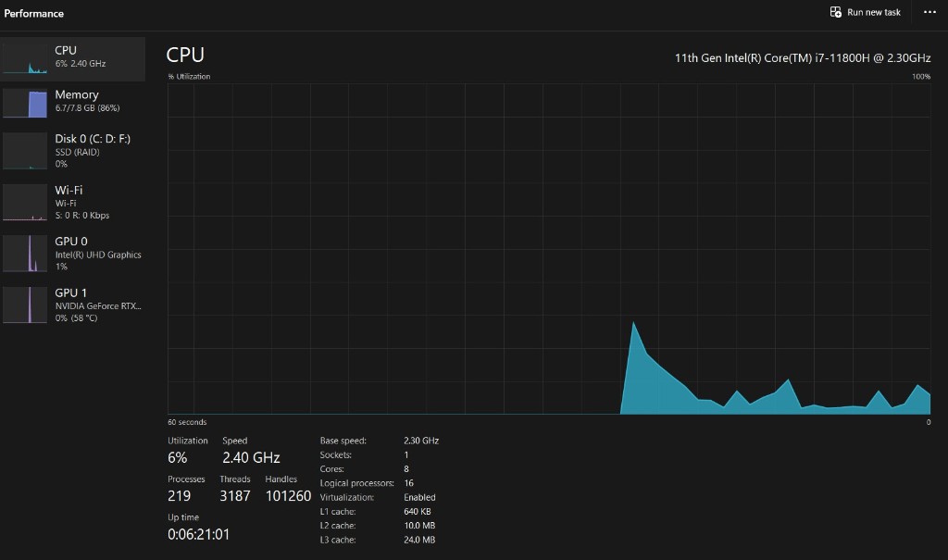Open NVIDIA GeForce RTX GPU 1 entry

tap(97, 305)
